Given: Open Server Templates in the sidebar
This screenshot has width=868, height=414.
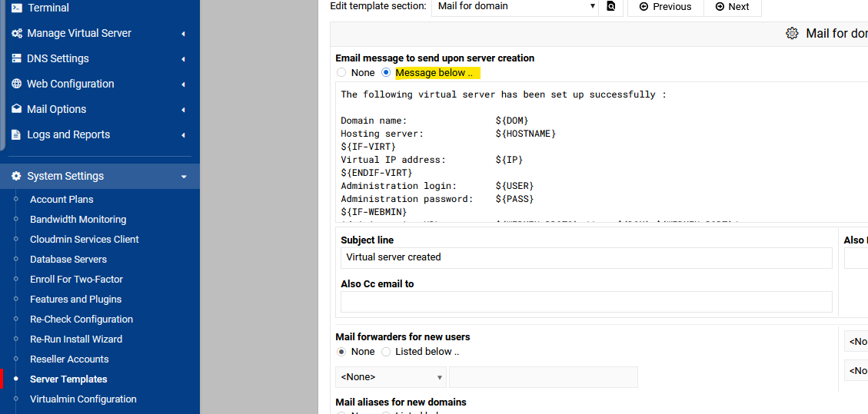Looking at the screenshot, I should [68, 379].
